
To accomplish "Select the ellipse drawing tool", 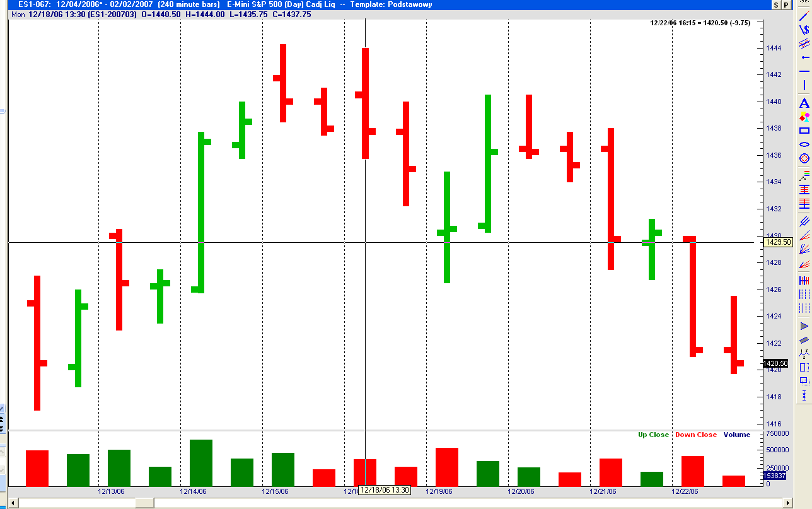I will coord(804,144).
